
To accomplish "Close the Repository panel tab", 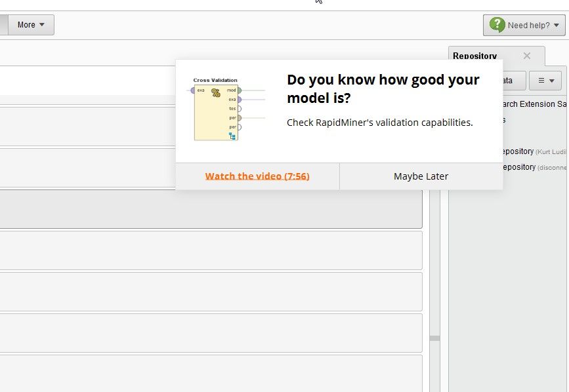I will tap(527, 56).
